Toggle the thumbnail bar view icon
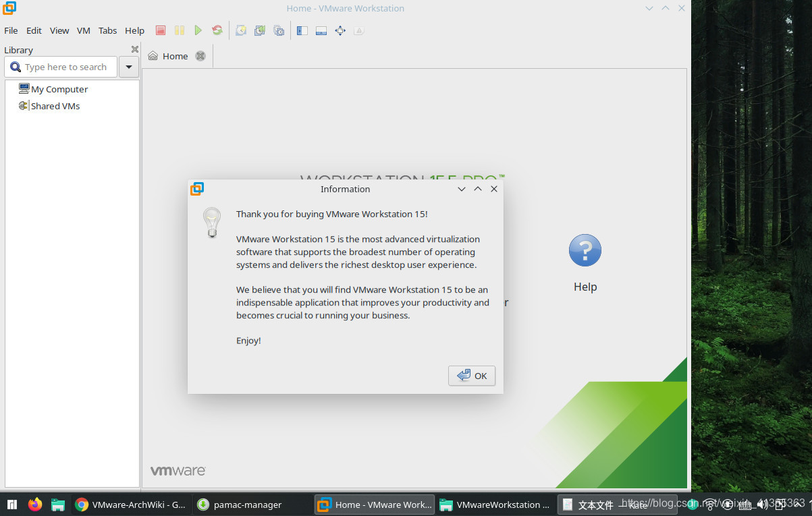This screenshot has width=812, height=516. 321,30
